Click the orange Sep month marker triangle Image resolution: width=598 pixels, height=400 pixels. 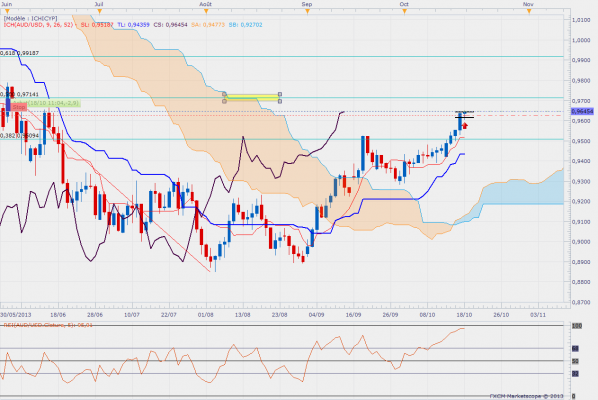(x=307, y=11)
